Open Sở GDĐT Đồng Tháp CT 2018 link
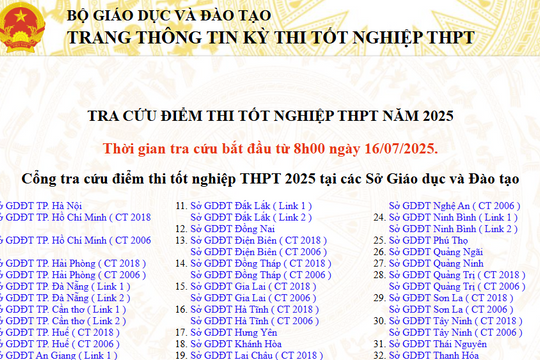 261,264
